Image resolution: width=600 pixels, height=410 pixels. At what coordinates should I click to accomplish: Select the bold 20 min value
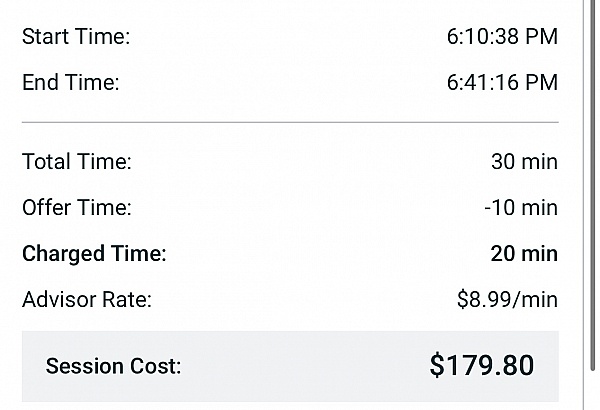524,253
